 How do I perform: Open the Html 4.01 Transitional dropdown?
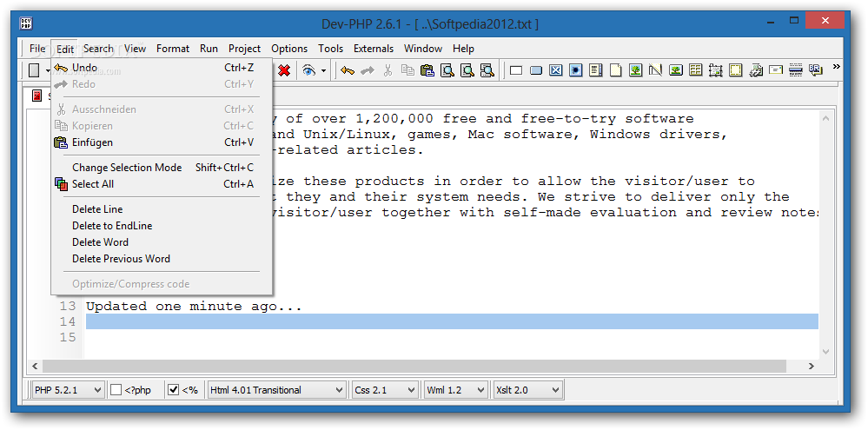277,389
